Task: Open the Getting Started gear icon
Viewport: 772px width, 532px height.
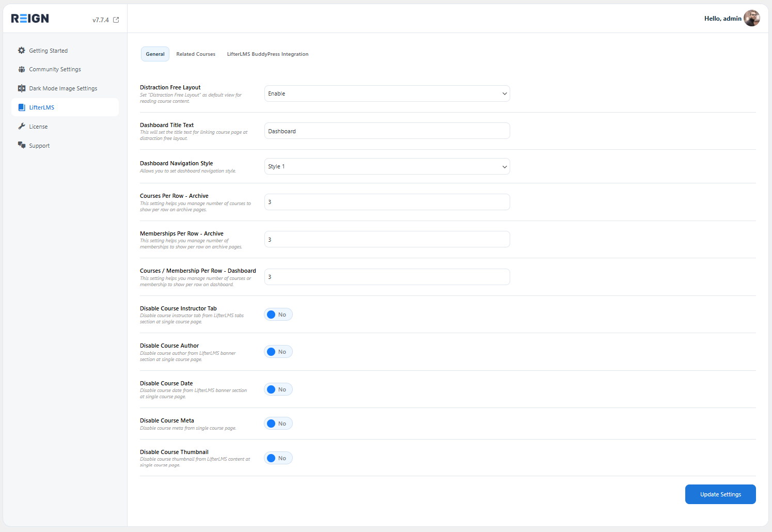Action: (x=21, y=50)
